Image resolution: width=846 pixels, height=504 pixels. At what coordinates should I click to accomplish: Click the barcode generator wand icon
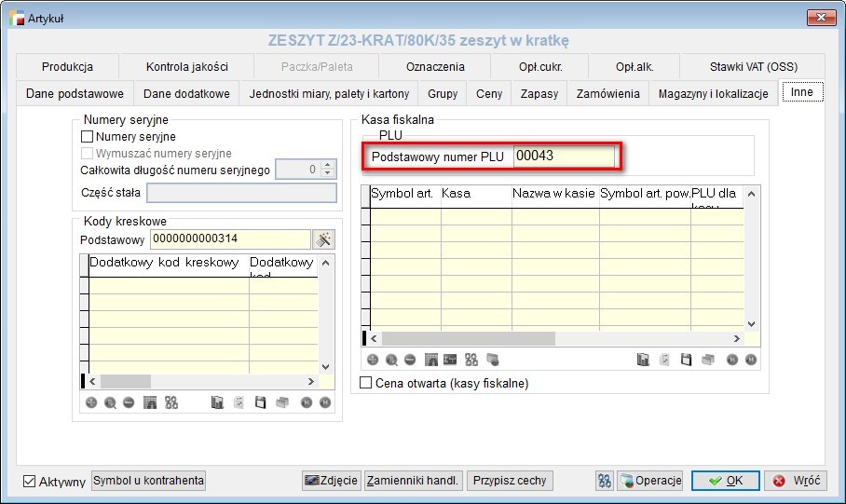pos(323,239)
